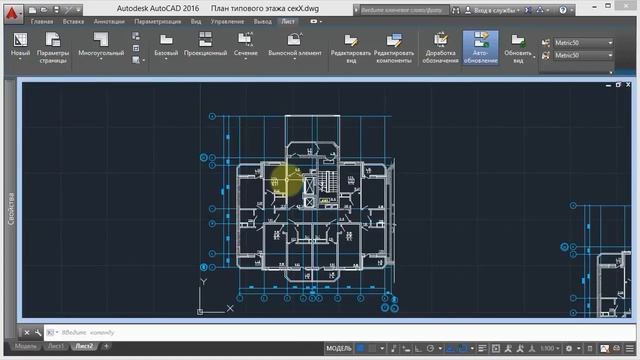Click the Базовый base view icon
This screenshot has height=360, width=640.
(166, 40)
